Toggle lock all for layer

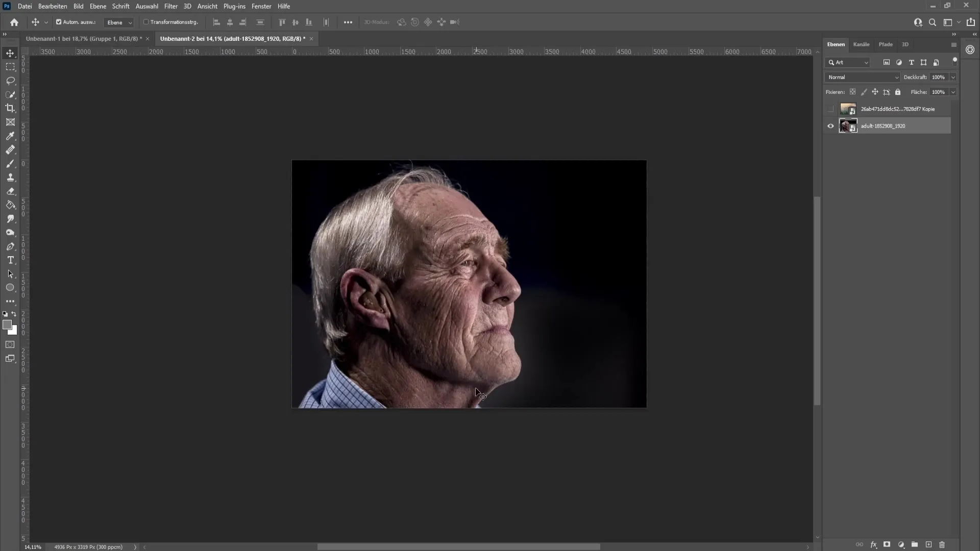click(x=898, y=92)
